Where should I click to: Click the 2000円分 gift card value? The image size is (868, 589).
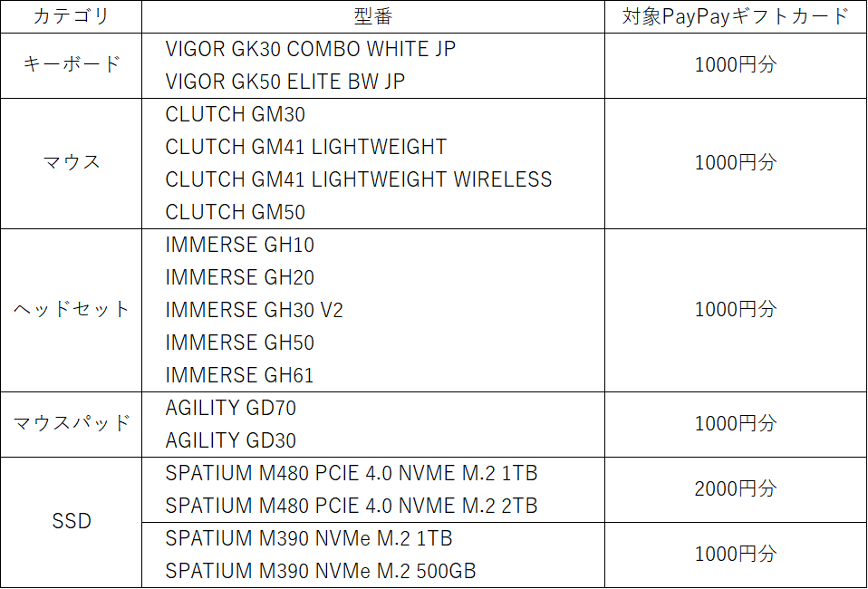pyautogui.click(x=735, y=489)
